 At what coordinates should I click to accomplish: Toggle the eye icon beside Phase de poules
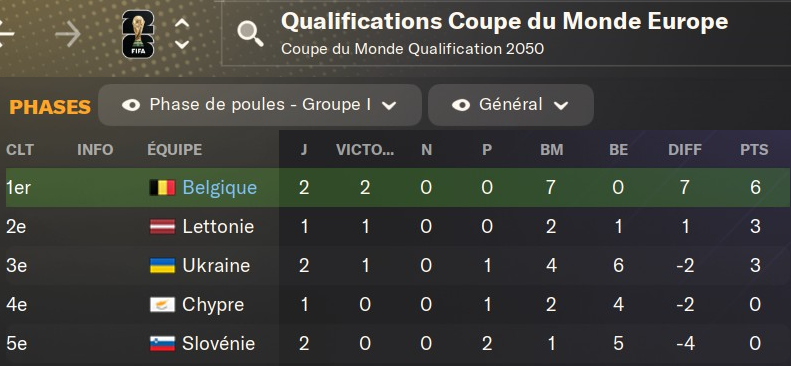(131, 105)
